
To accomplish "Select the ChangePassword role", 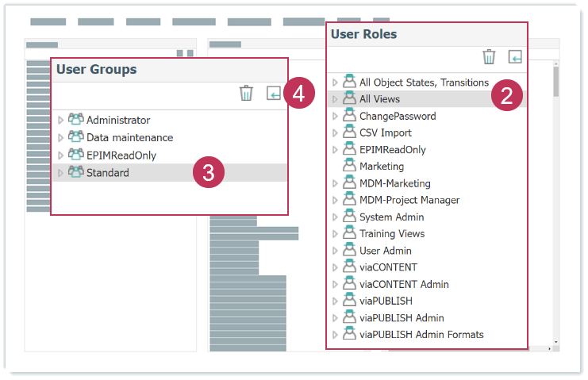I will tap(397, 116).
